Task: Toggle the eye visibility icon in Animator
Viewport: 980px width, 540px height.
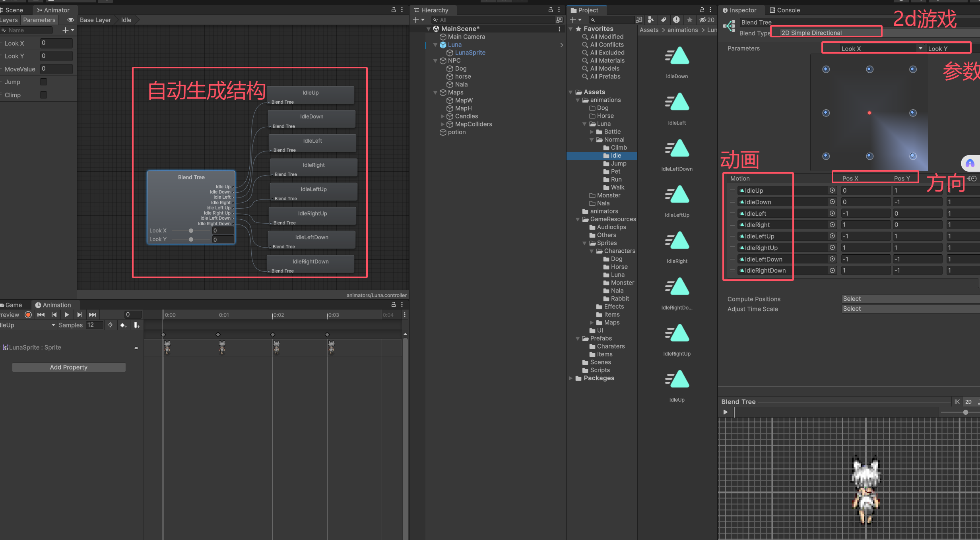Action: coord(71,20)
